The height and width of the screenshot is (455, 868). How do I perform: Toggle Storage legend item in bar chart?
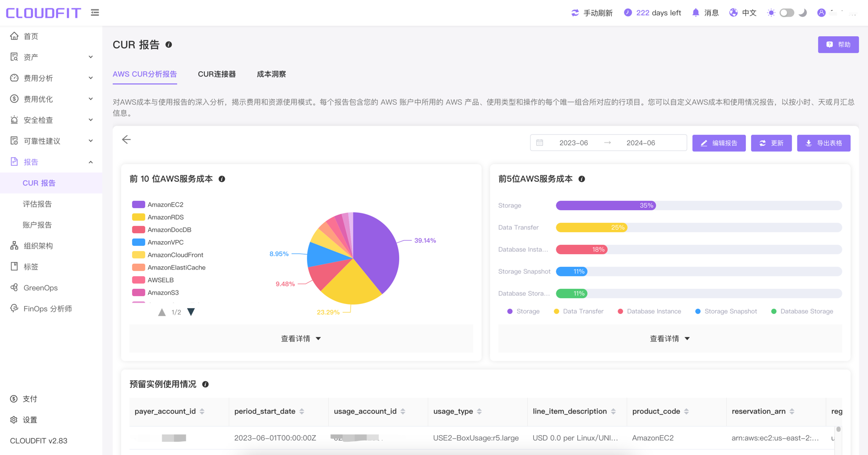(523, 311)
